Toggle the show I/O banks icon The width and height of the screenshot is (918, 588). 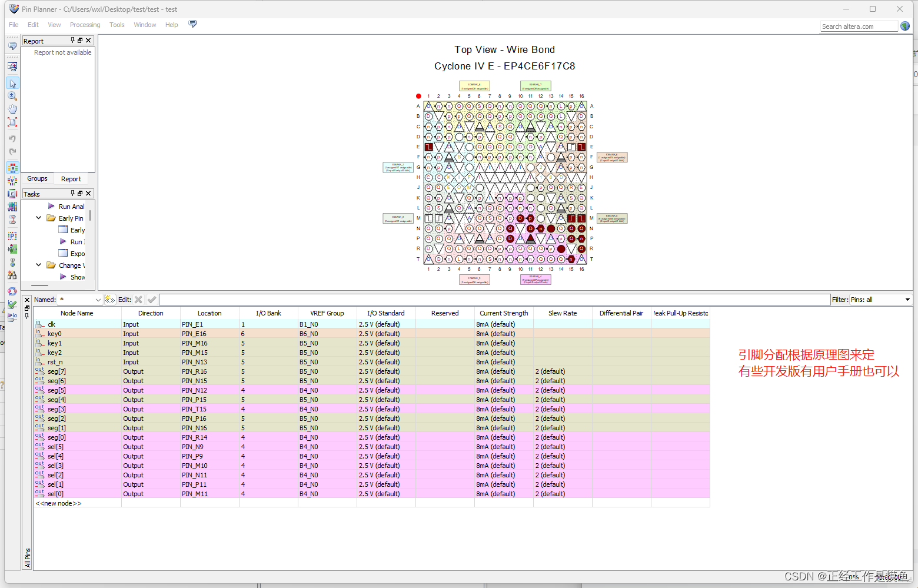(12, 168)
